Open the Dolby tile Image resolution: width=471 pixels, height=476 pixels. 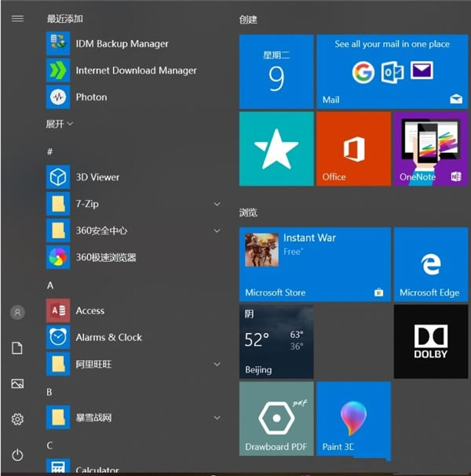click(429, 341)
